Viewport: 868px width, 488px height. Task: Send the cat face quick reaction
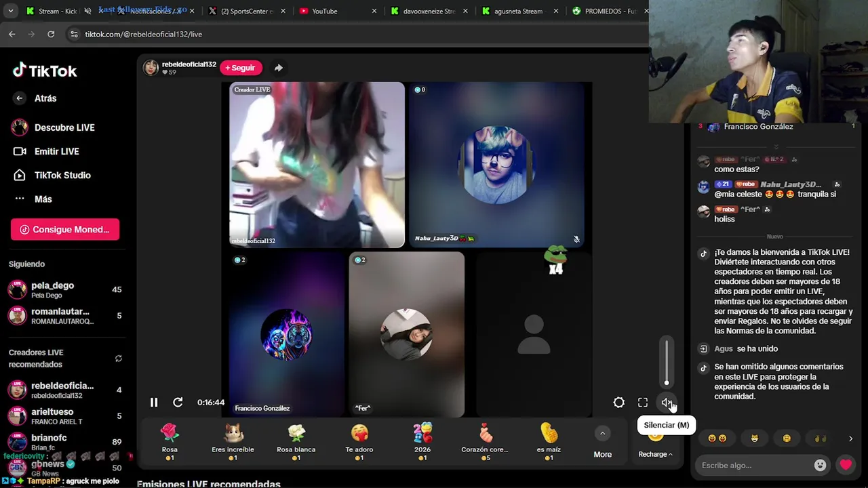coord(754,439)
